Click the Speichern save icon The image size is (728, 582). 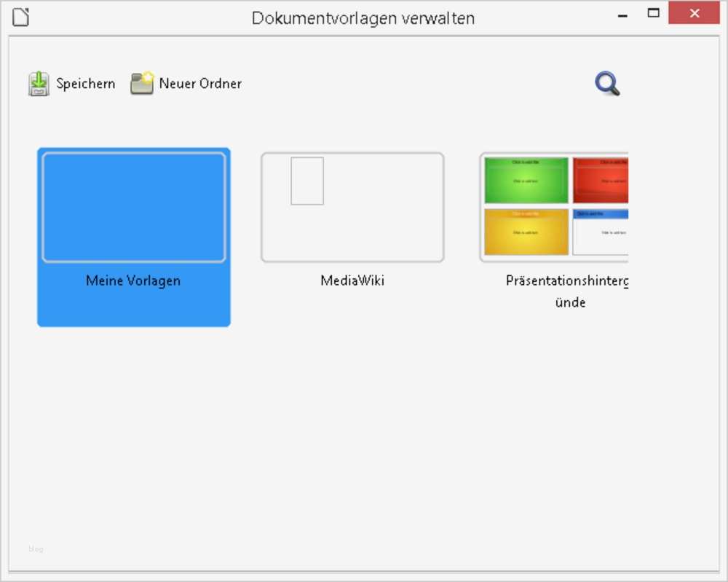pos(39,83)
